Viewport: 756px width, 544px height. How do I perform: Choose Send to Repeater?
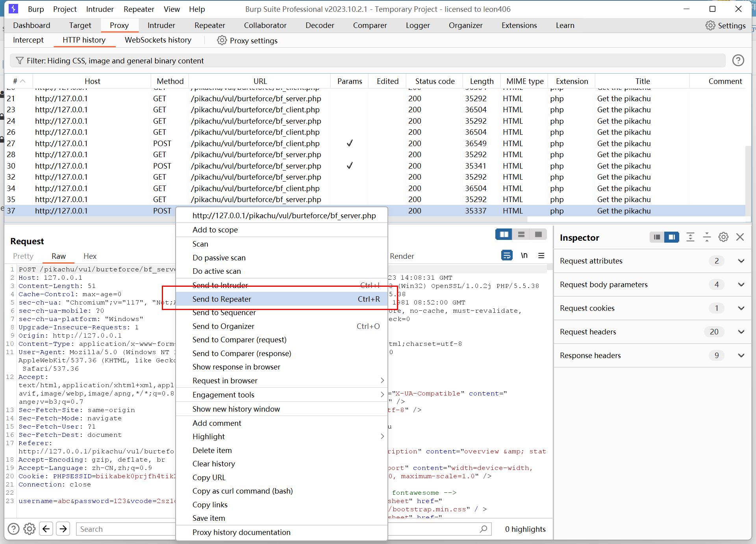coord(282,299)
